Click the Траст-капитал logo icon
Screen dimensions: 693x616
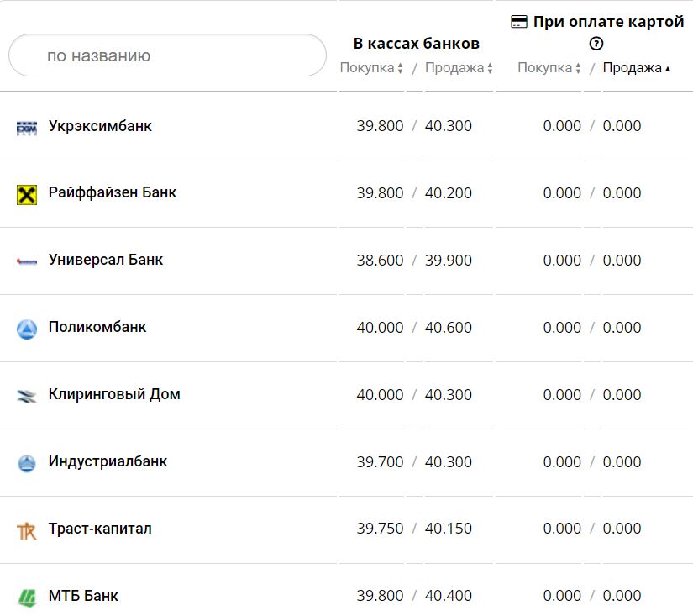click(x=27, y=530)
